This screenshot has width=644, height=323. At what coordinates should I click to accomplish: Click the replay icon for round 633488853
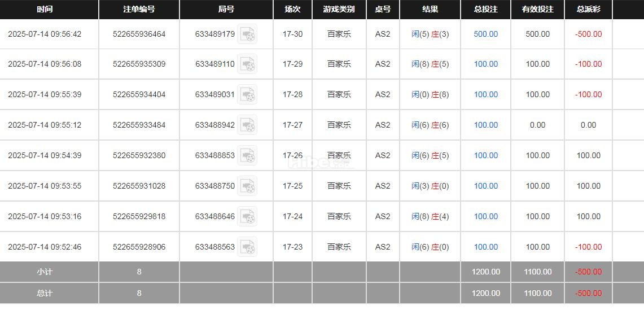(247, 156)
